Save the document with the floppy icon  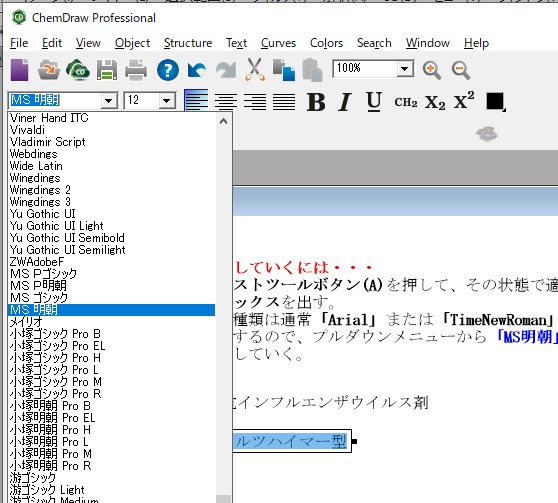(107, 70)
